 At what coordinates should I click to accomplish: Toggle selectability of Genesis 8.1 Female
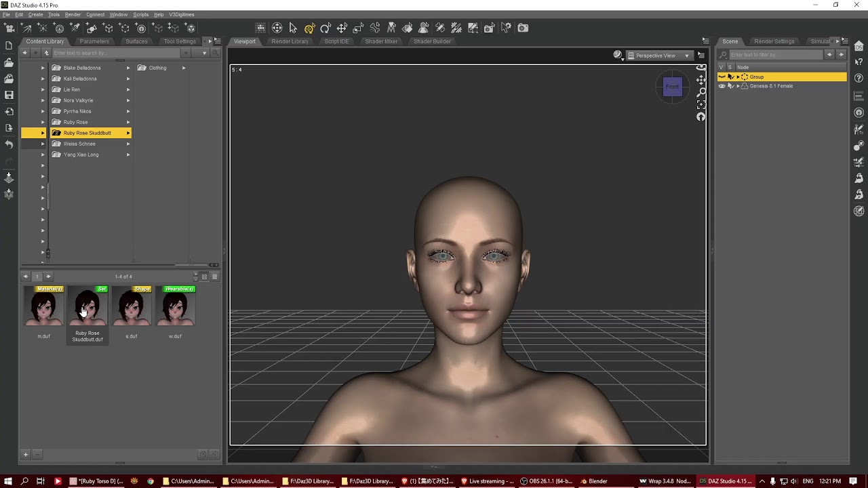coord(730,86)
